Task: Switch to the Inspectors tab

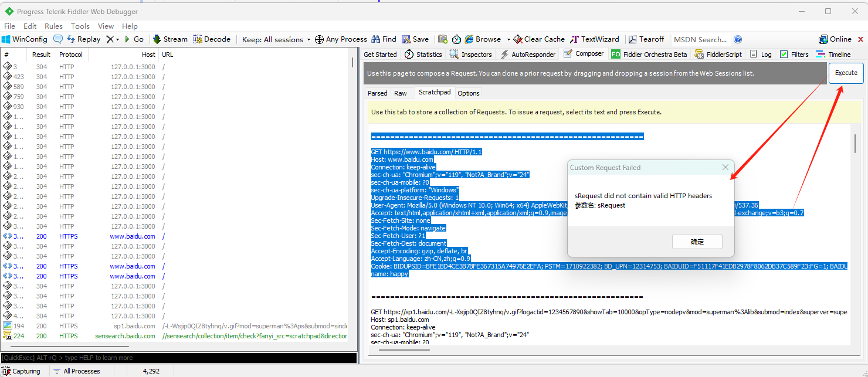Action: 470,54
